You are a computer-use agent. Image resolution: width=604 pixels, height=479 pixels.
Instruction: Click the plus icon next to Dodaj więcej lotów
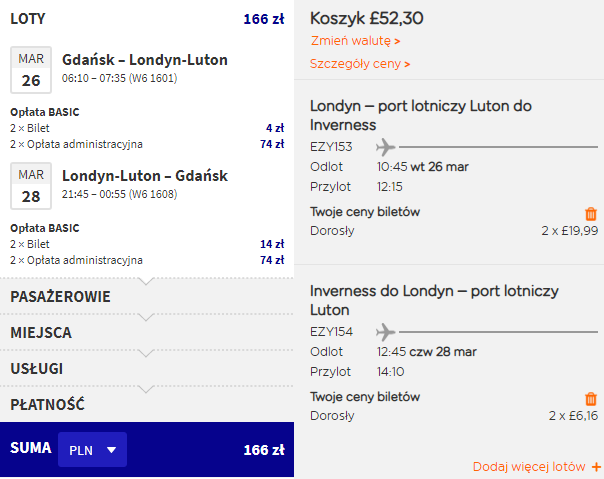(596, 467)
